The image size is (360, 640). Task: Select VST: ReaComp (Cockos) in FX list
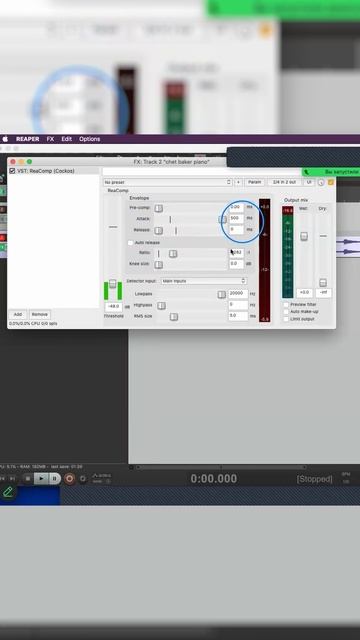coord(46,171)
